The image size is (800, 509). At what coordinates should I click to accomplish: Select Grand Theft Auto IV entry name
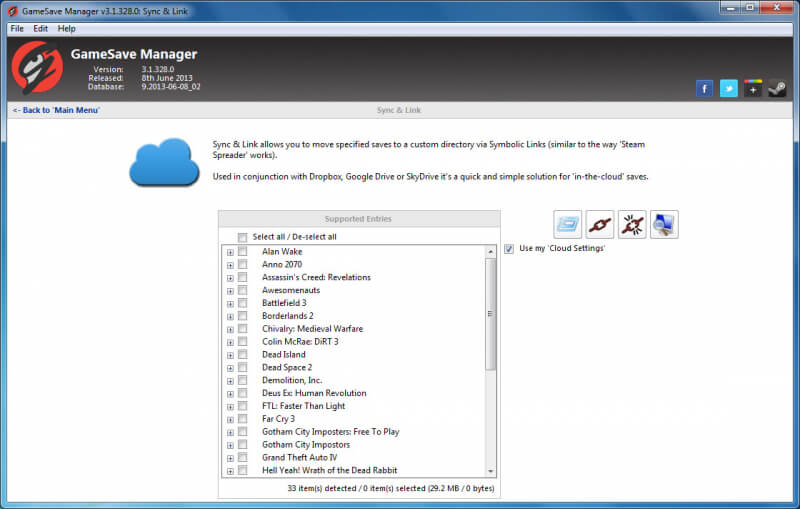[299, 457]
